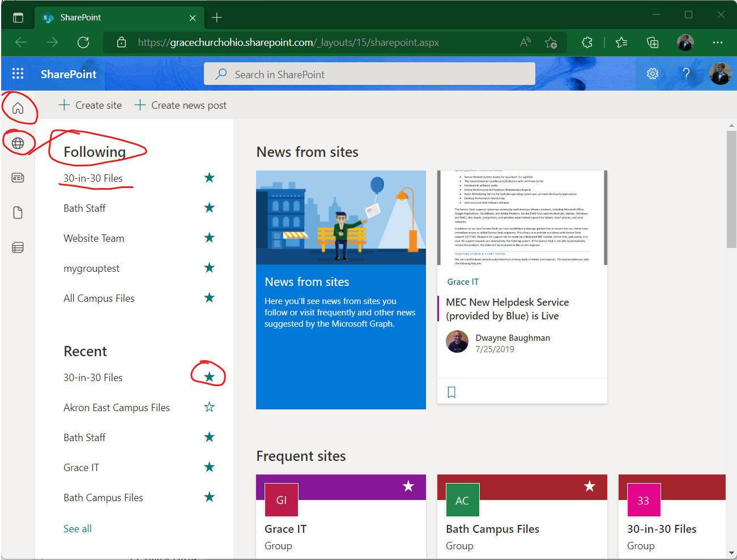
Task: Click the page scrollbar up arrow
Action: click(x=731, y=126)
